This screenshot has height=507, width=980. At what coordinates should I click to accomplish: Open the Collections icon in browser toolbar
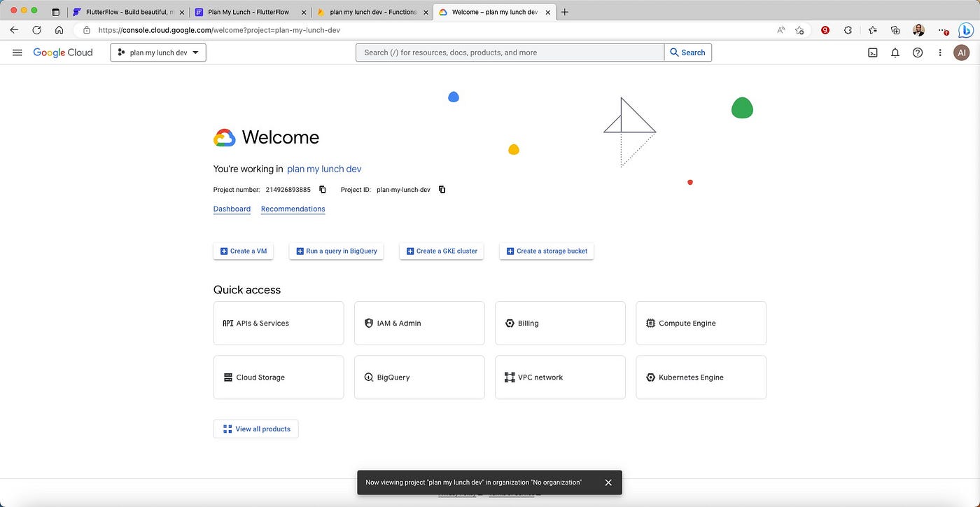point(895,30)
